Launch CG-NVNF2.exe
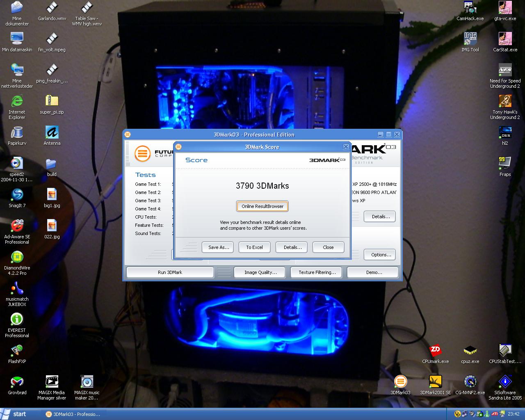Image resolution: width=525 pixels, height=420 pixels. pyautogui.click(x=470, y=382)
